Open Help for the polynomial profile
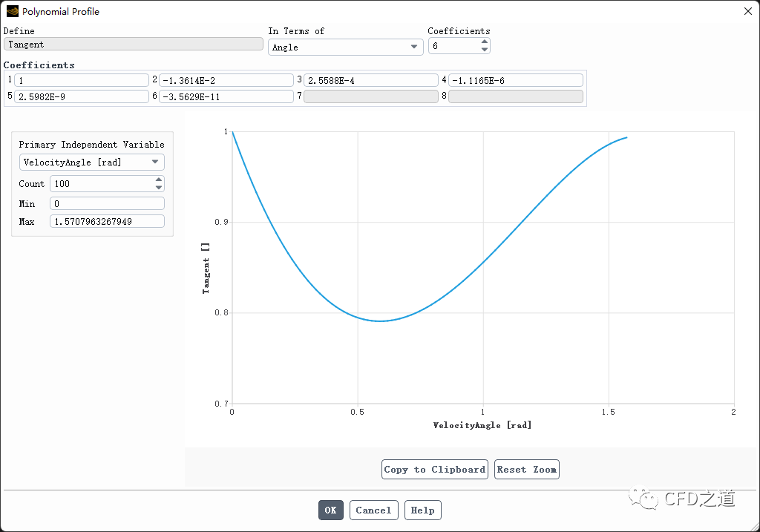The height and width of the screenshot is (532, 760). pyautogui.click(x=422, y=510)
